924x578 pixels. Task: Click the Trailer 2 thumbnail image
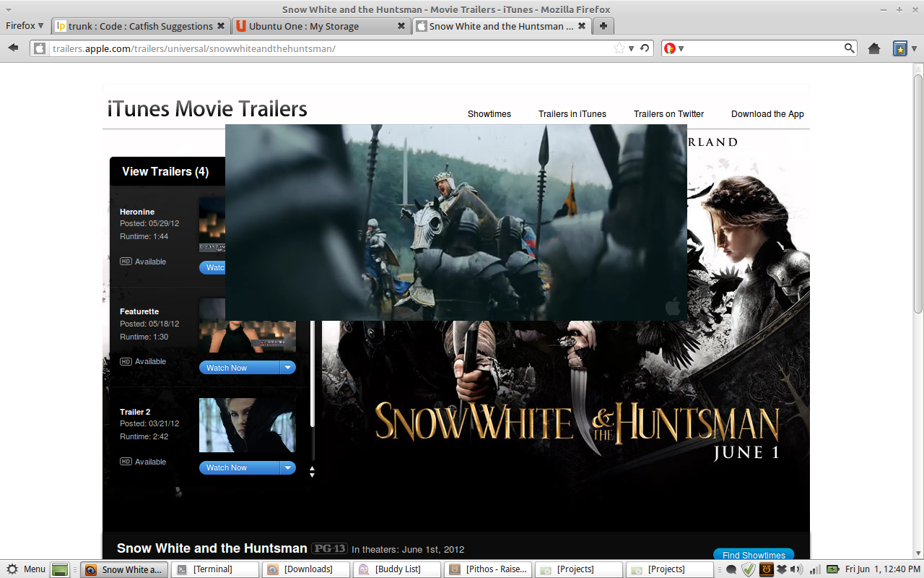247,425
